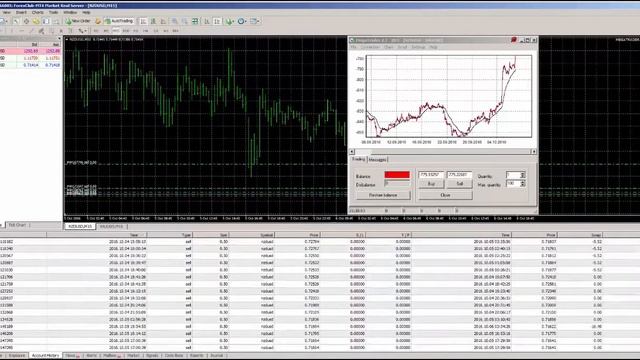Screen dimensions: 640x360
Task: Click the buy price input field
Action: [431, 175]
